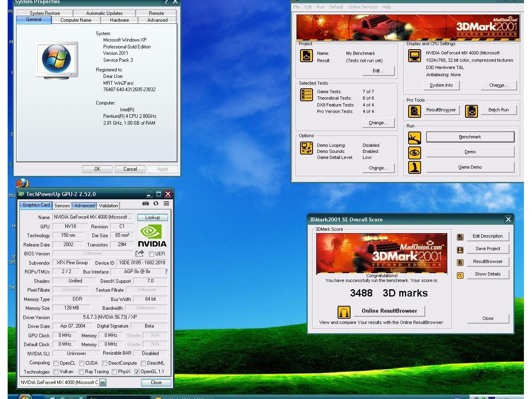Click the System Info button
532x399 pixels.
(x=441, y=86)
